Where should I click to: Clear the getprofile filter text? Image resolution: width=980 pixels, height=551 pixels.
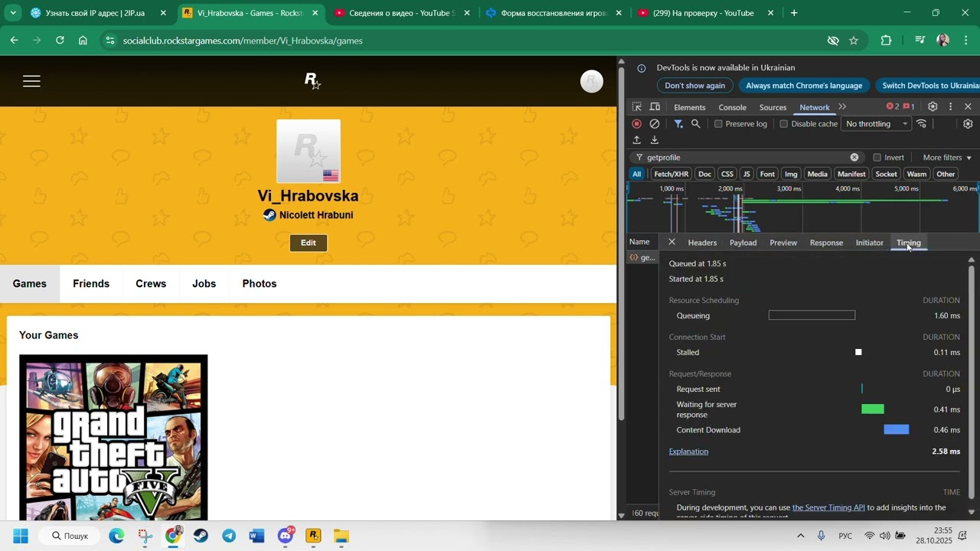click(x=854, y=158)
